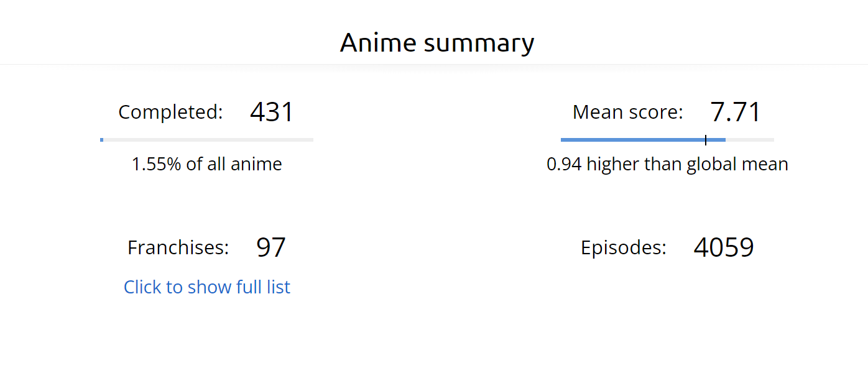Select the '1.55% of all anime' text

point(206,164)
